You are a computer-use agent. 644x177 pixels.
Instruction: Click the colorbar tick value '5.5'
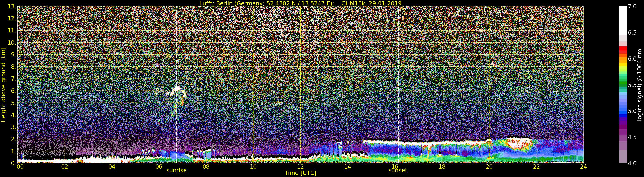[x=632, y=85]
